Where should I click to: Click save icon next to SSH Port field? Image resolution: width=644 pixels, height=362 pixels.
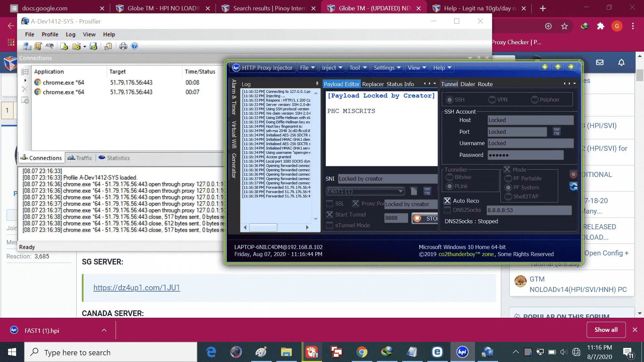556,132
